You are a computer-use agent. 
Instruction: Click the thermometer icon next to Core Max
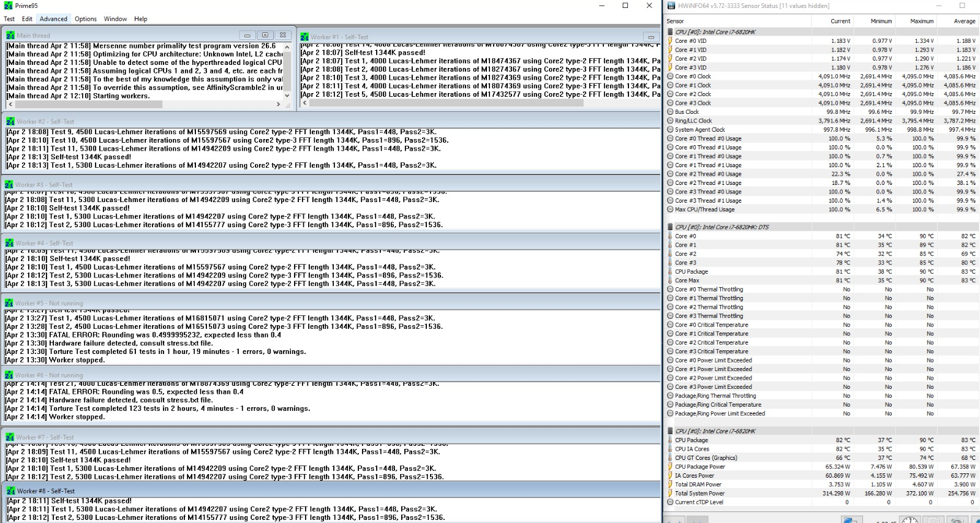(x=670, y=280)
